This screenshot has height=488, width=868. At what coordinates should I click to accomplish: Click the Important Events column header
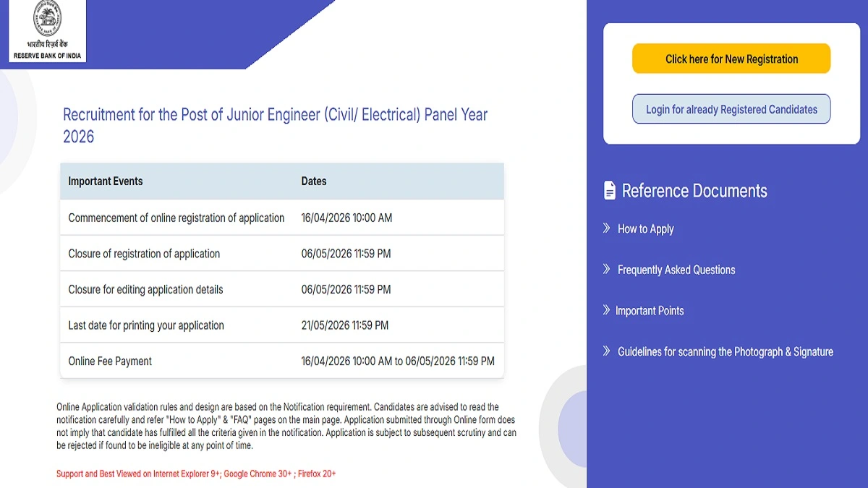click(105, 181)
